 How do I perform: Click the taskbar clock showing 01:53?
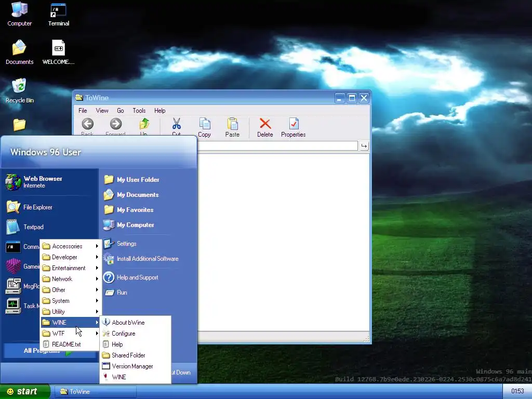517,391
